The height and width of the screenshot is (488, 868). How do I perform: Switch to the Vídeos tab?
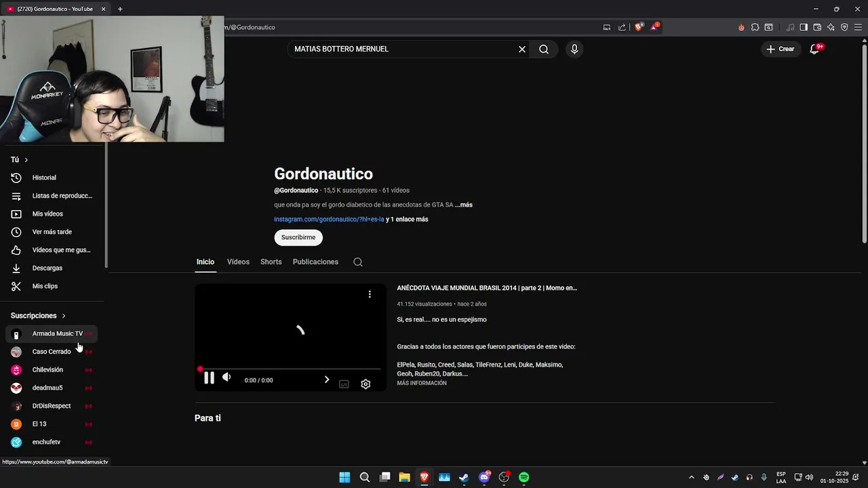point(238,262)
